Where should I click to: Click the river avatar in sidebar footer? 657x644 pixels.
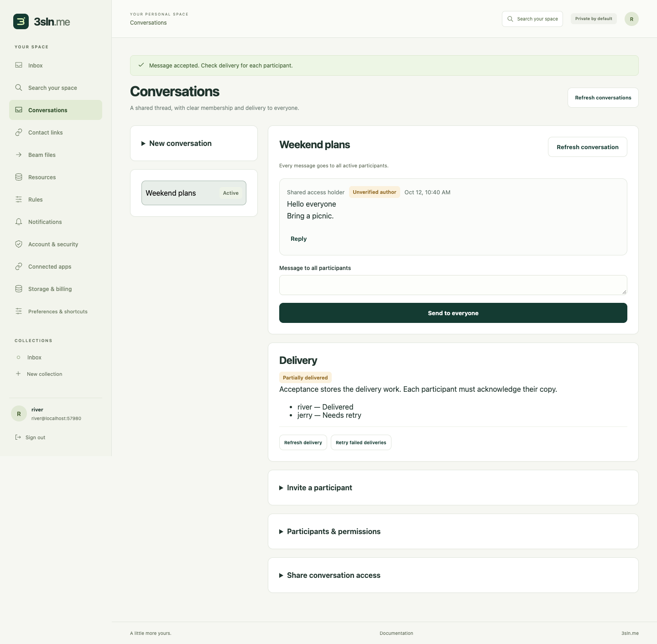tap(19, 414)
